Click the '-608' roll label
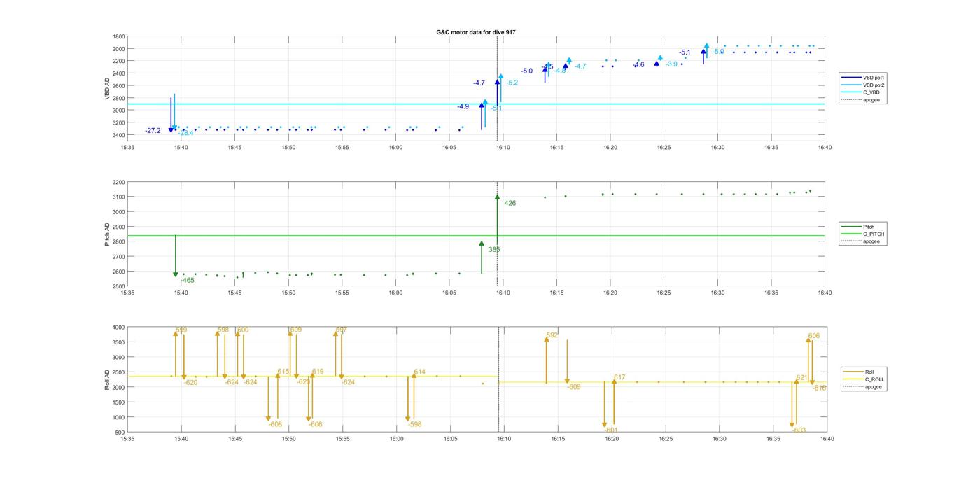Image resolution: width=980 pixels, height=485 pixels. (275, 425)
